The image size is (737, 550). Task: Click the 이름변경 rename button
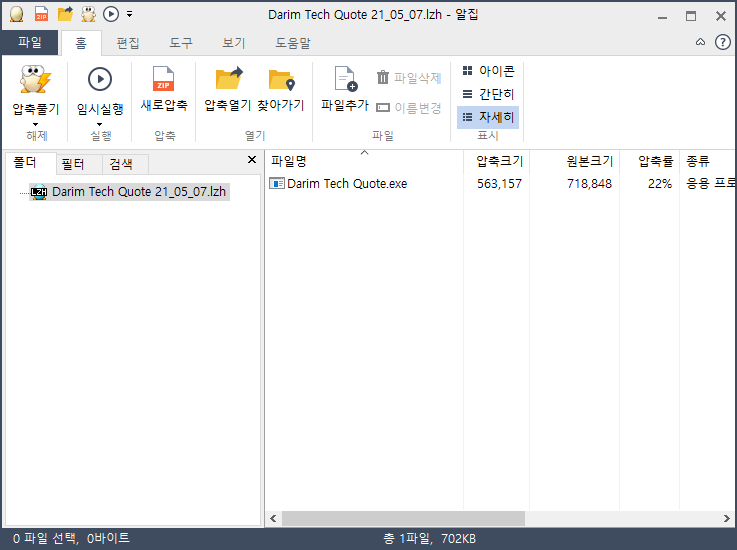coord(409,108)
